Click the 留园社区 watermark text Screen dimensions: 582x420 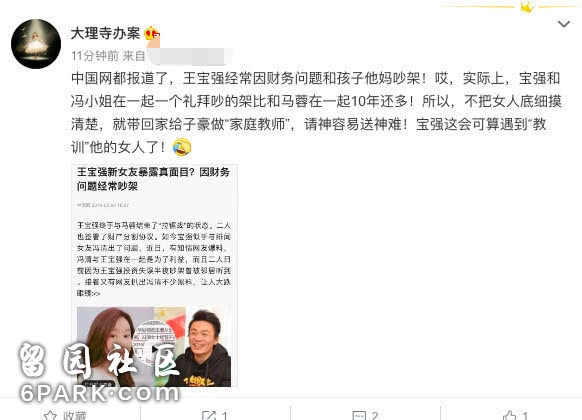pyautogui.click(x=97, y=360)
